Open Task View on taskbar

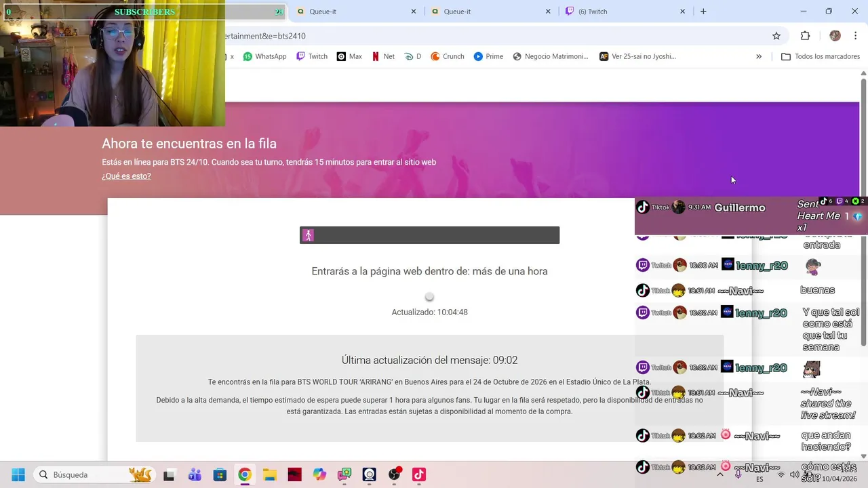pyautogui.click(x=169, y=474)
